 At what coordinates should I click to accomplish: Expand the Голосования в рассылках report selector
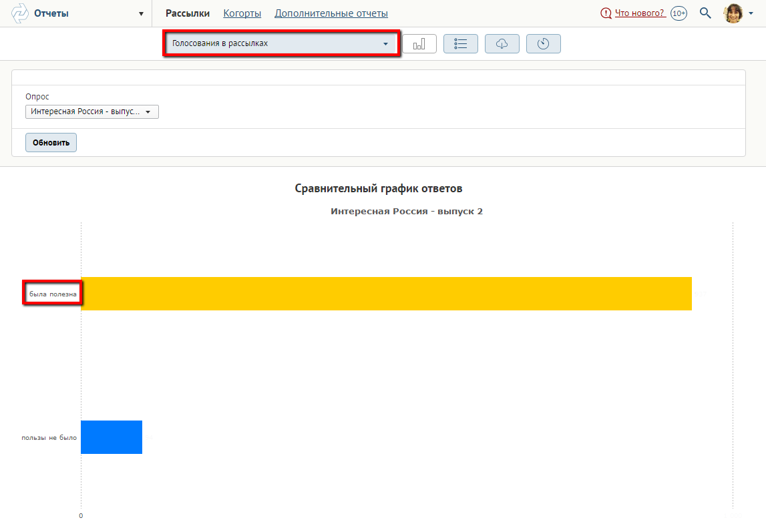coord(281,44)
